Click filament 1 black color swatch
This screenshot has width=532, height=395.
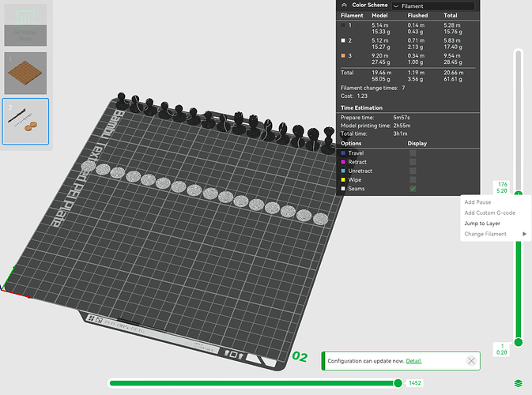tap(343, 25)
